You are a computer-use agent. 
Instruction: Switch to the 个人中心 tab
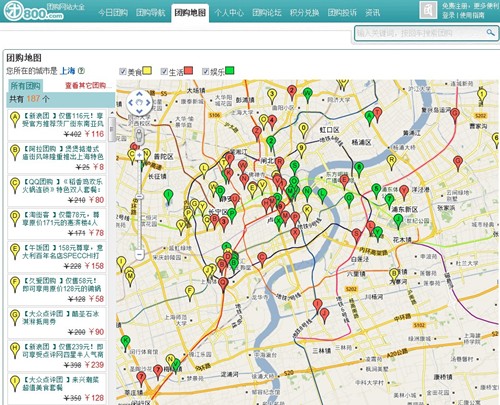point(229,13)
